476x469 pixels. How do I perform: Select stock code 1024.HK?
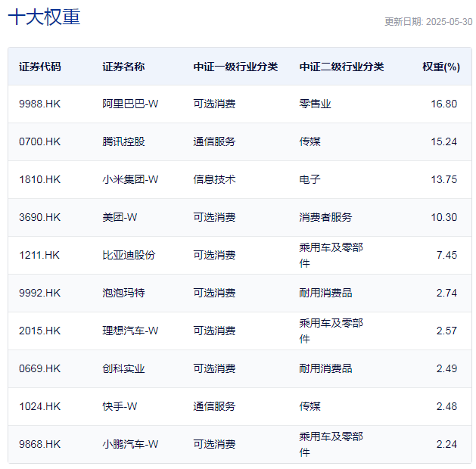(x=40, y=406)
